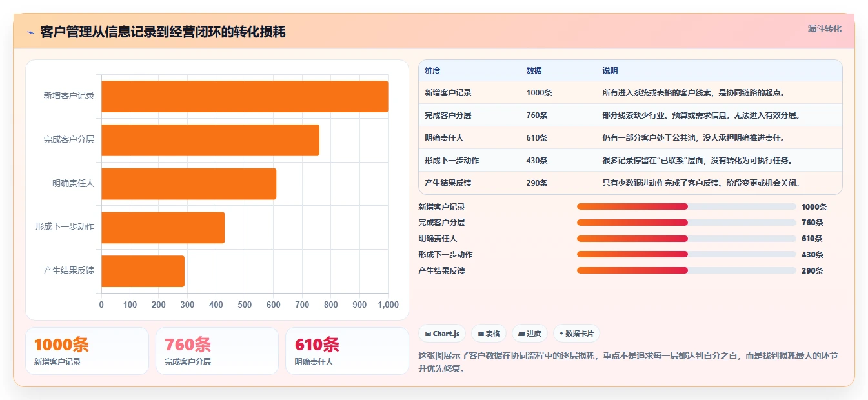Image resolution: width=868 pixels, height=400 pixels.
Task: Open the 1000条 新增客户记录 data card
Action: [x=87, y=351]
